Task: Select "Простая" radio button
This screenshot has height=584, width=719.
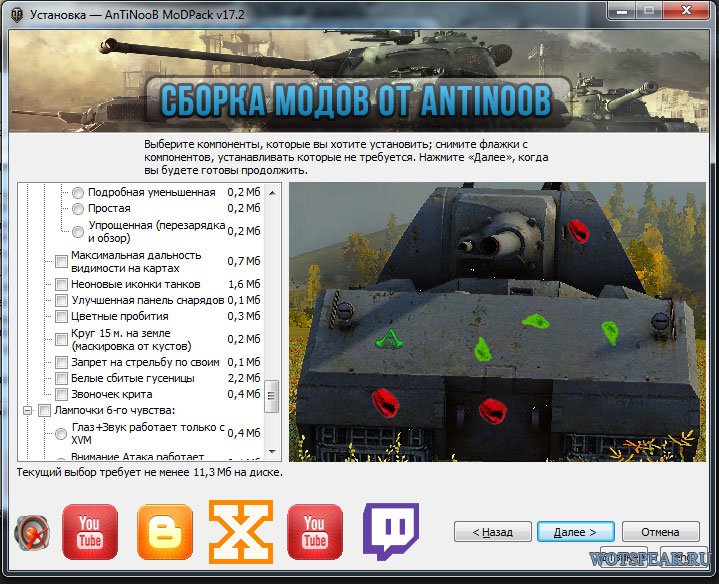Action: click(78, 208)
